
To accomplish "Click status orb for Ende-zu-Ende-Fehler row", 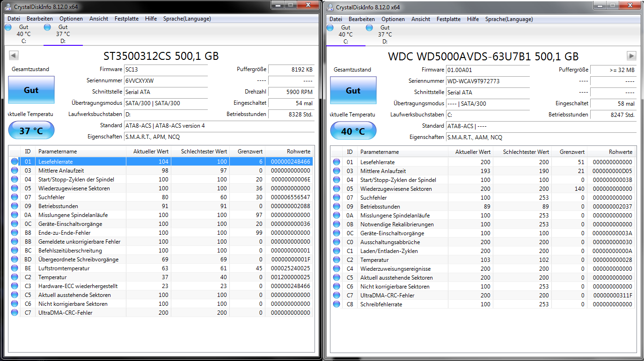I will 15,233.
